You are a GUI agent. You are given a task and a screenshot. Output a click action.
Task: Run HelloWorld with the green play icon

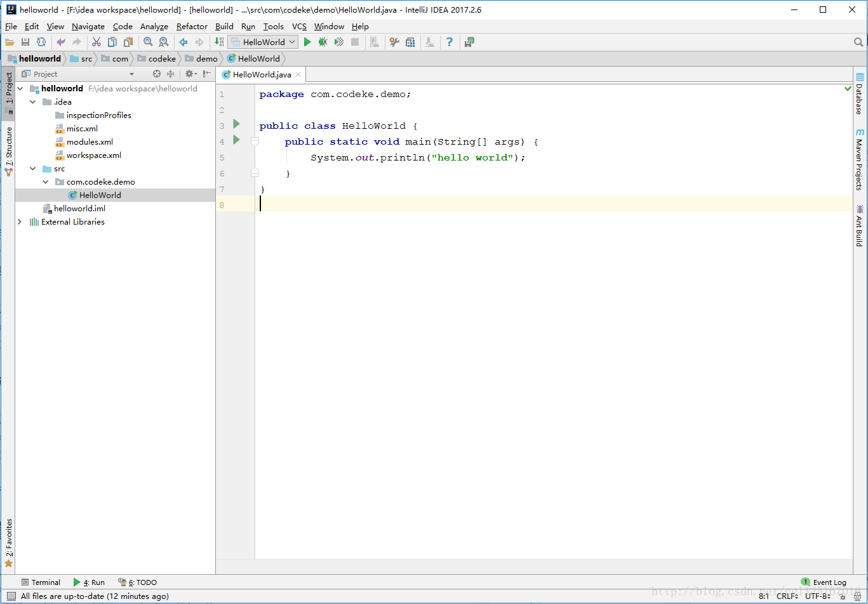(307, 42)
